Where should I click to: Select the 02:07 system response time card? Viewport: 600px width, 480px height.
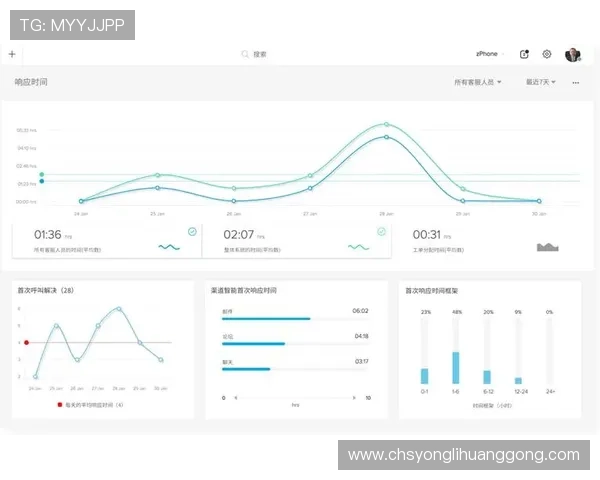(x=295, y=240)
